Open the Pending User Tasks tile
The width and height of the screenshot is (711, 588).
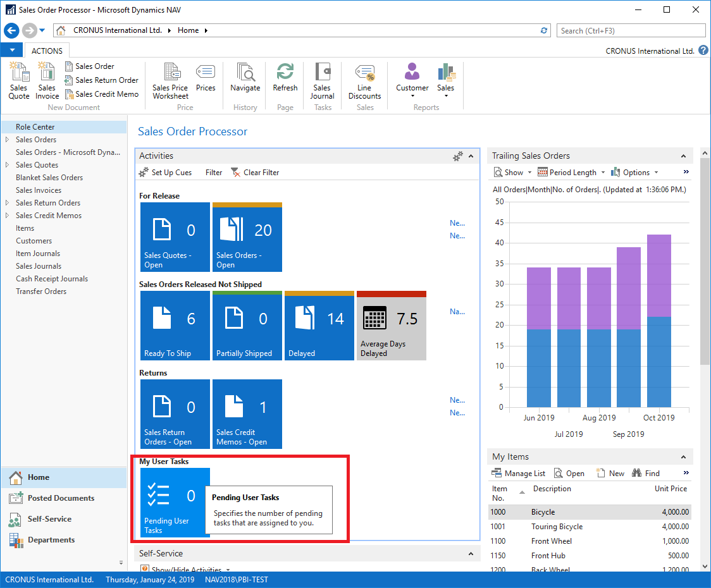click(175, 503)
